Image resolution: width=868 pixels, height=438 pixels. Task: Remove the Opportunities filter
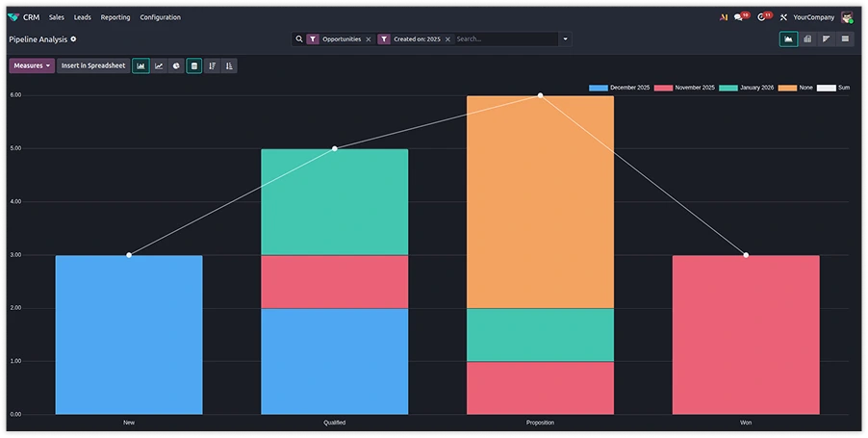(x=368, y=39)
